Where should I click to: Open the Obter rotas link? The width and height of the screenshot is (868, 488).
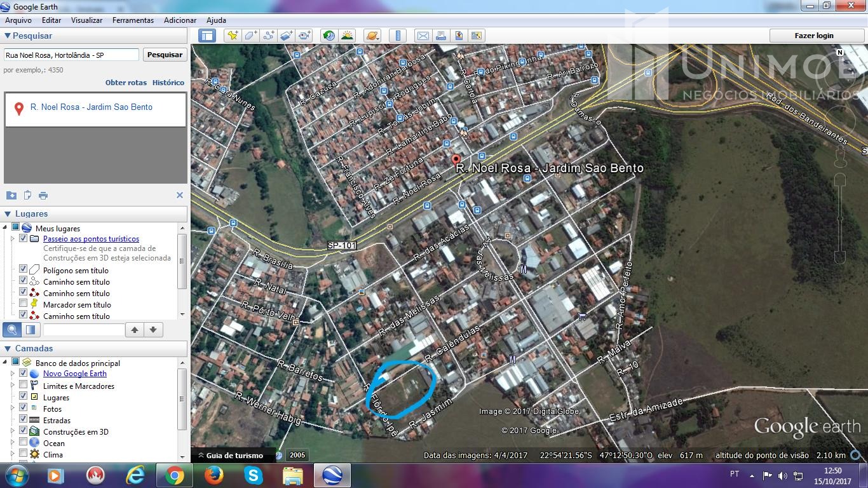pos(126,83)
